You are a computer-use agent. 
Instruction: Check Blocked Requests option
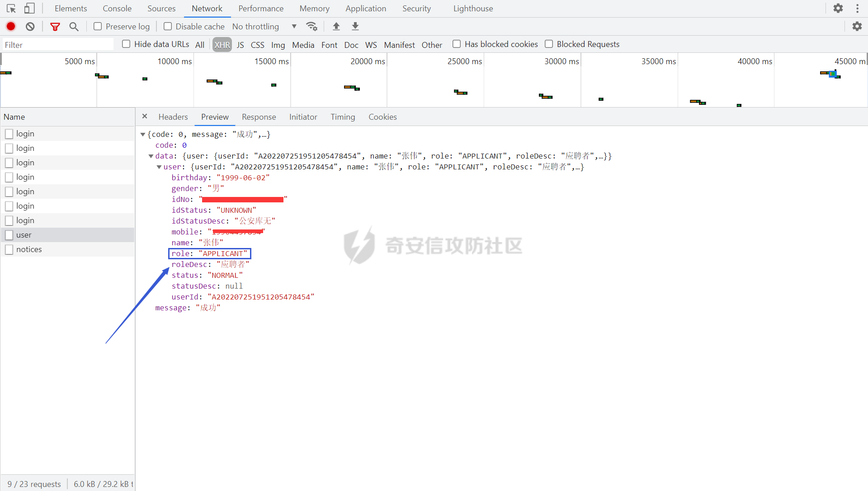[x=549, y=44]
